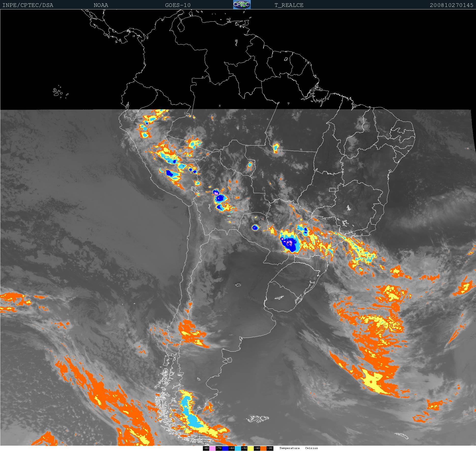Click the -80 legend value
The height and width of the screenshot is (451, 476).
[206, 448]
